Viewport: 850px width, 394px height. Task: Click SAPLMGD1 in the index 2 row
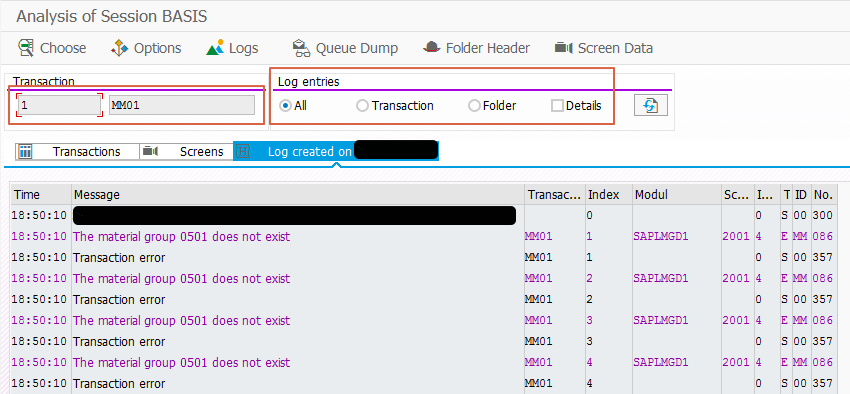point(660,279)
